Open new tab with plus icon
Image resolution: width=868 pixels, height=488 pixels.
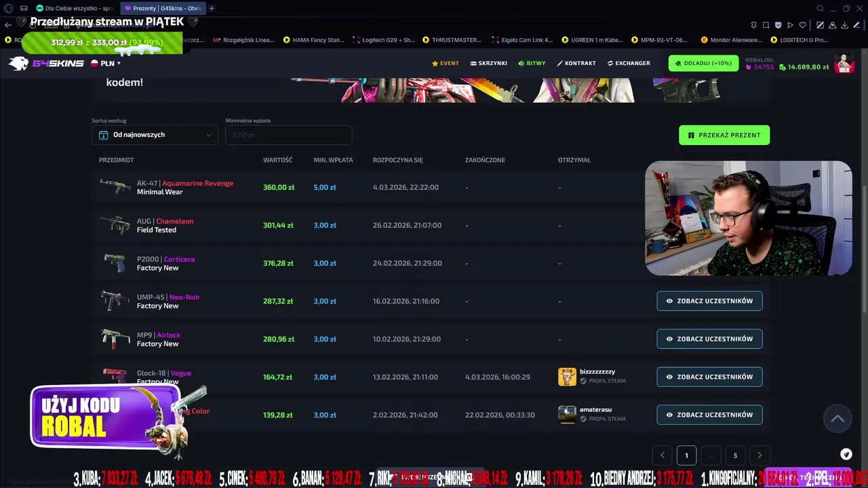point(212,8)
